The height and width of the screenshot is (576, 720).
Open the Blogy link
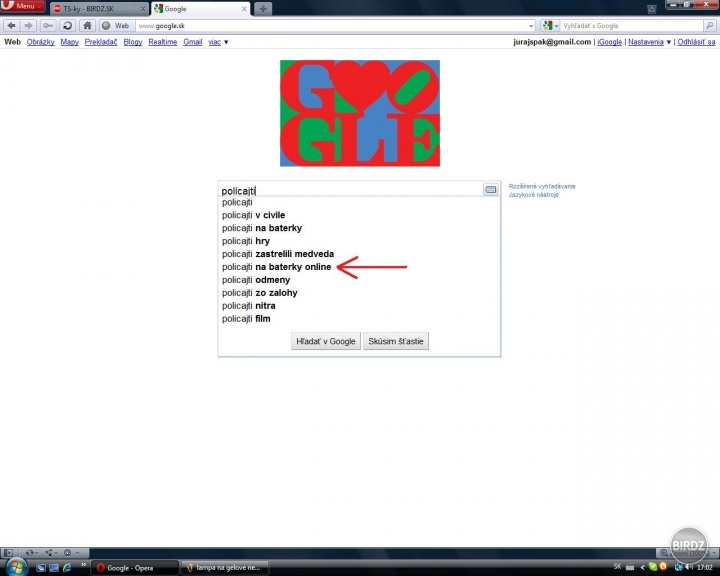coord(133,42)
